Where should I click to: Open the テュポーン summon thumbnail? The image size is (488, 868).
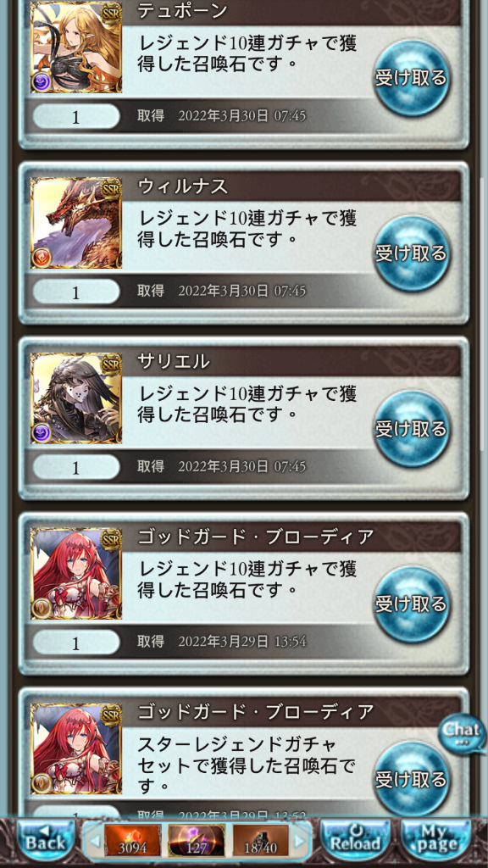pyautogui.click(x=76, y=47)
